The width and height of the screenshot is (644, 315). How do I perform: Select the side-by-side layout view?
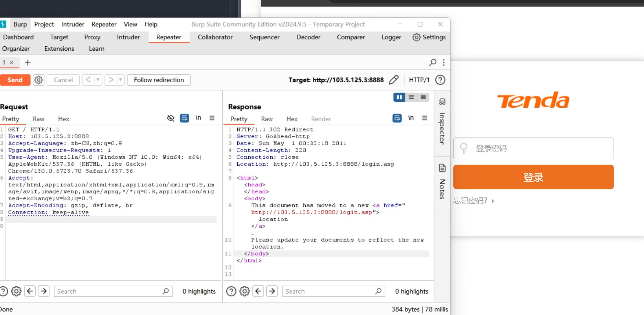(399, 97)
